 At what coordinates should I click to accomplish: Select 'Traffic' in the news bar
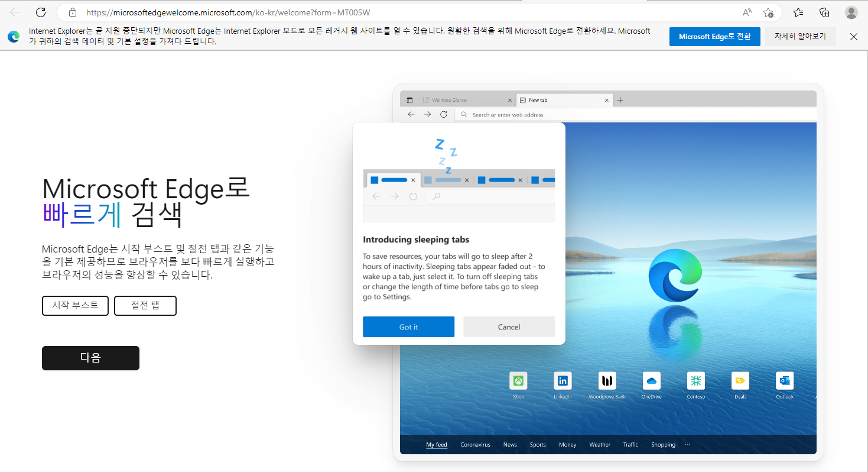[630, 445]
